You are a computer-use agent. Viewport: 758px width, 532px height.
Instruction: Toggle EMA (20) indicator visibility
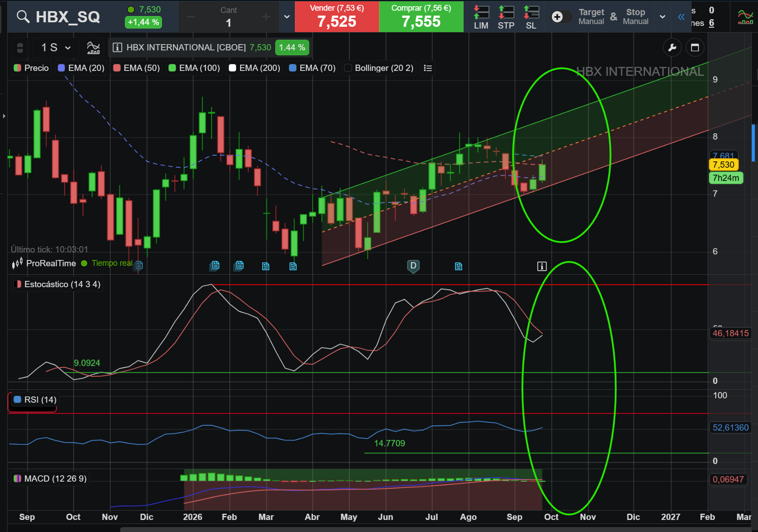coord(81,68)
